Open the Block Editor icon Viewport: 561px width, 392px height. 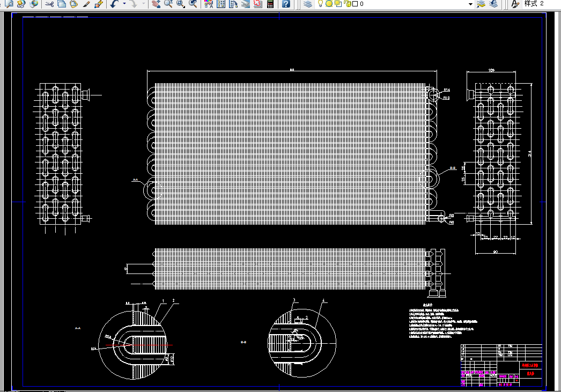click(x=98, y=4)
